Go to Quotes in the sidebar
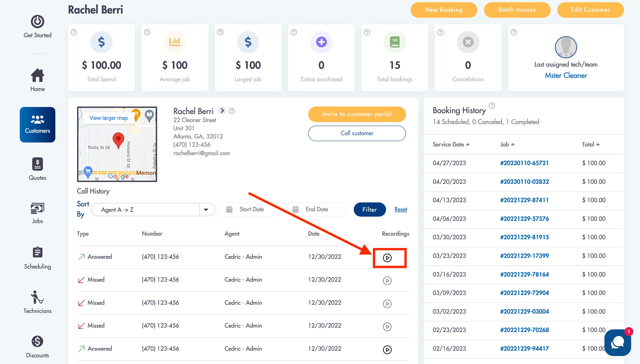Screen dimensions: 640x364 coord(37,169)
